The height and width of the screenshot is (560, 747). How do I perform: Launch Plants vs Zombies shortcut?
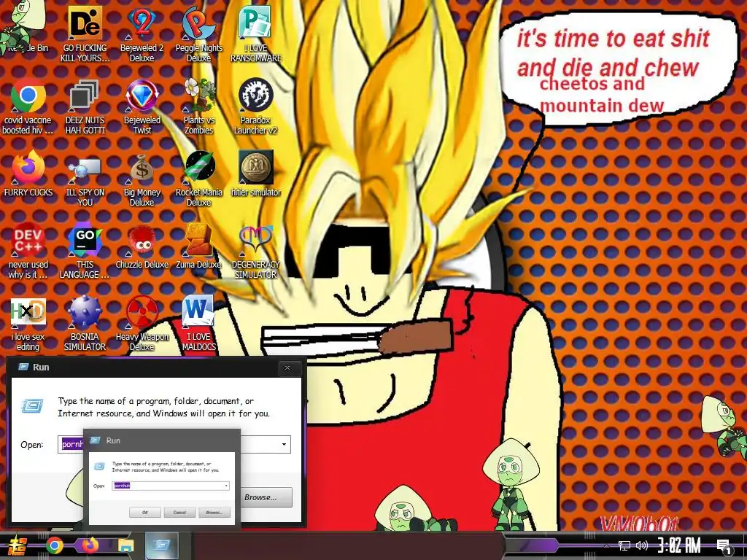click(198, 106)
